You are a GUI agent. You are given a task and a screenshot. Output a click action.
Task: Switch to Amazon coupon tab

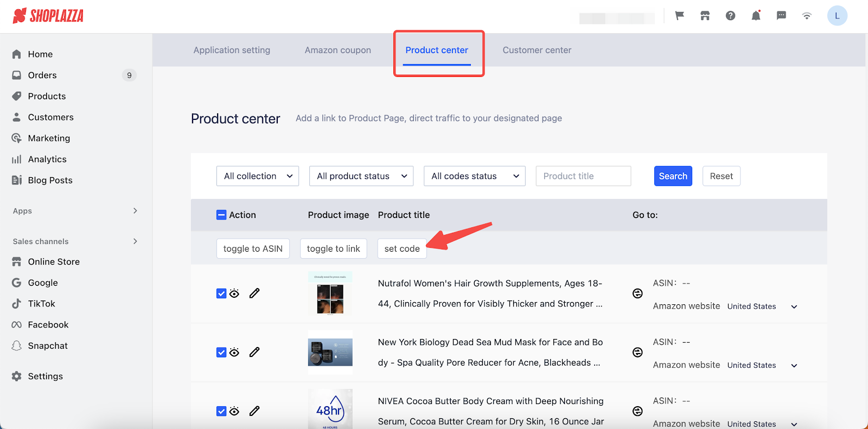coord(338,50)
